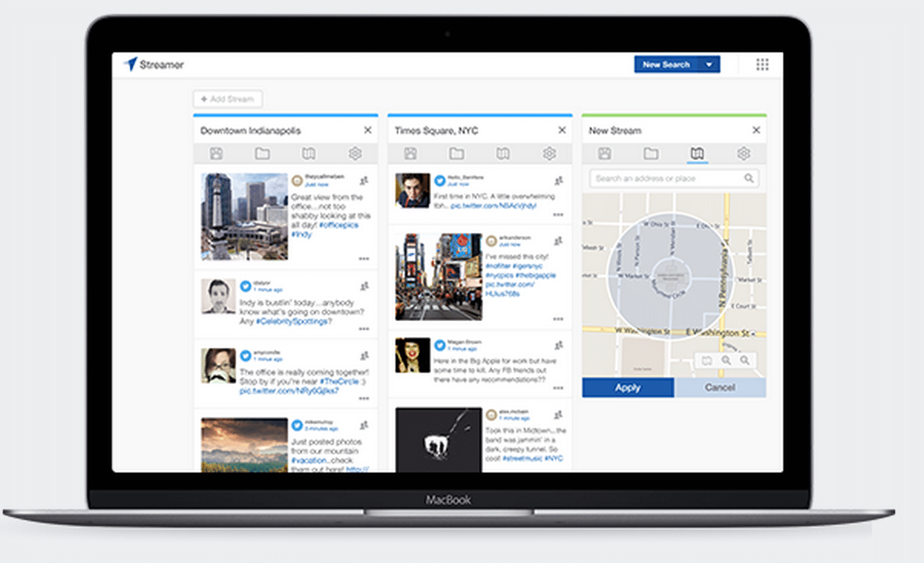Open the avatar on 'Here in the Big Apple' post

coord(413,355)
